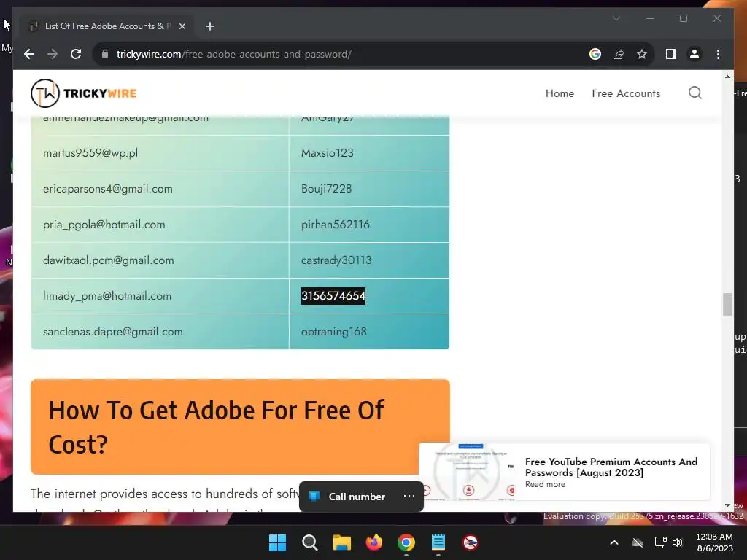
Task: Open the Chrome profile menu
Action: 694,54
